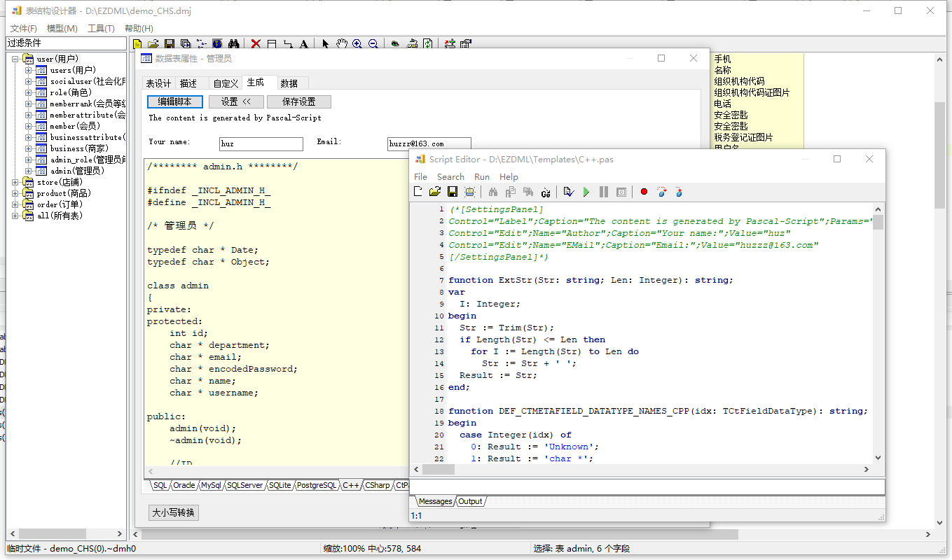Open the 模型(M) menu
This screenshot has height=560, width=952.
(62, 28)
